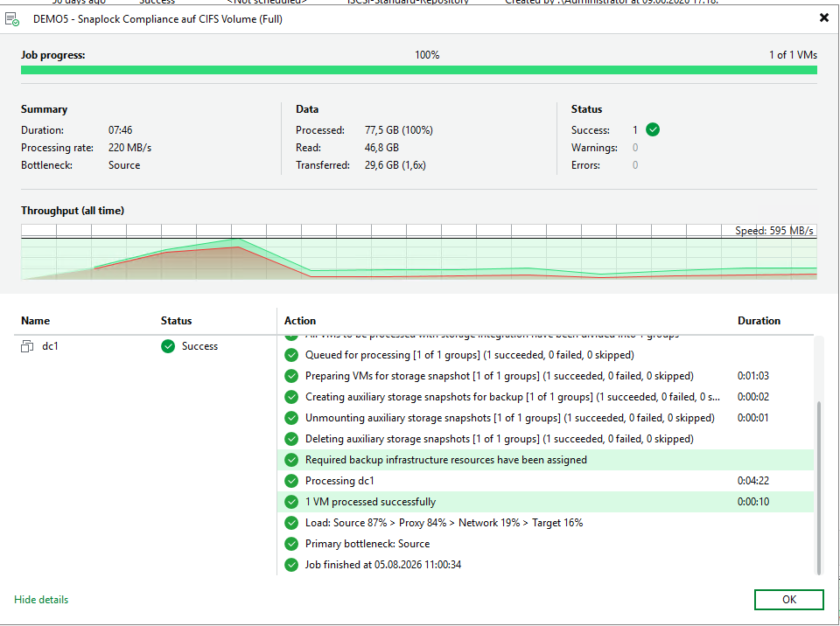840x626 pixels.
Task: Select the 'Processing dc1' log entry
Action: pyautogui.click(x=545, y=481)
